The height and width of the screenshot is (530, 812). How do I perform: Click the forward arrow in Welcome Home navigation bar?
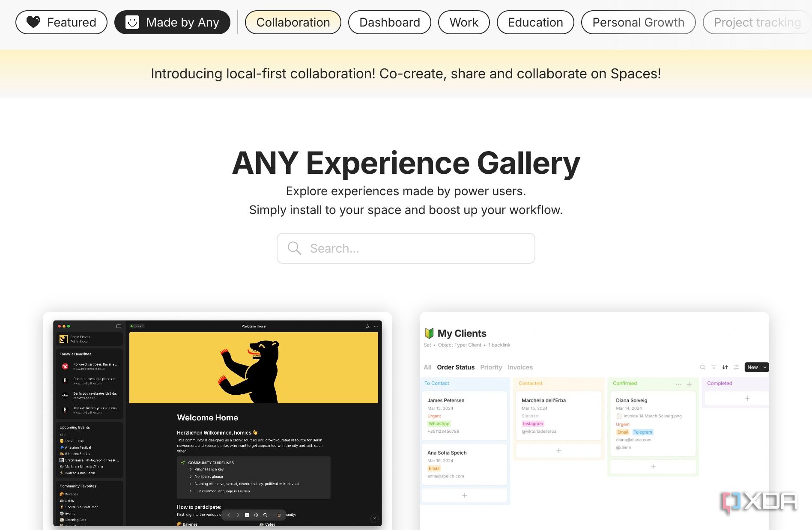238,515
